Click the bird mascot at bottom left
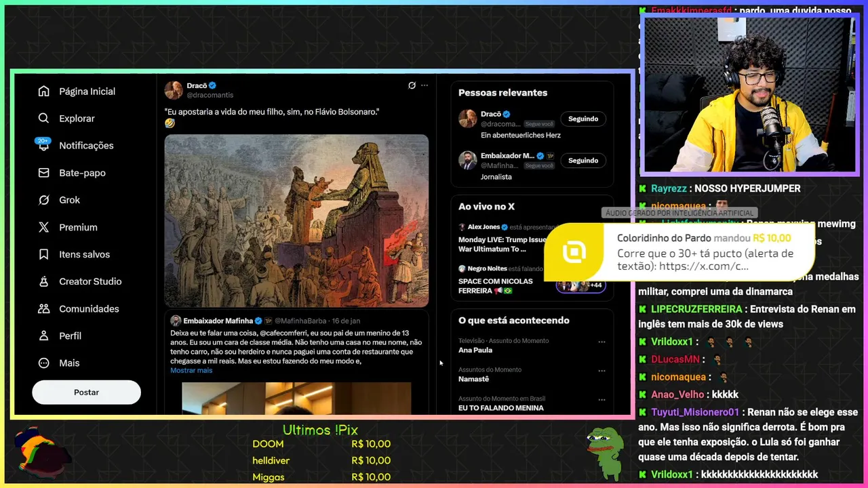This screenshot has height=488, width=868. [x=42, y=452]
